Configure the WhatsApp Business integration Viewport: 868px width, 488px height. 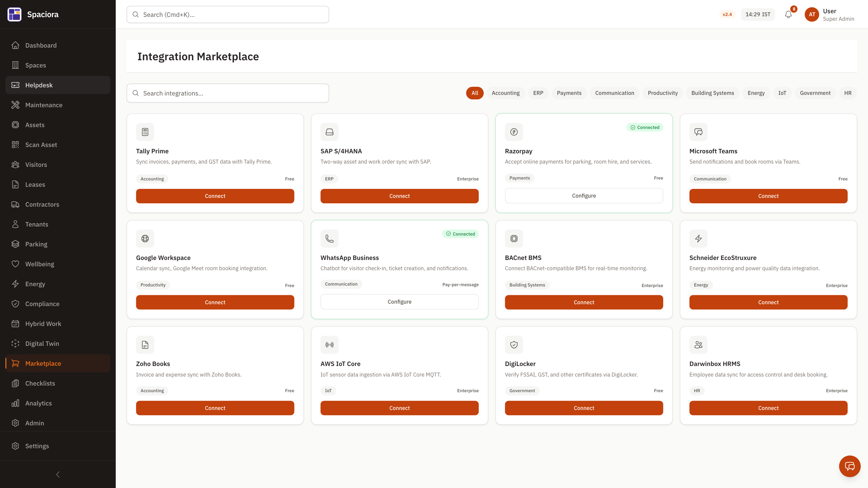tap(399, 302)
